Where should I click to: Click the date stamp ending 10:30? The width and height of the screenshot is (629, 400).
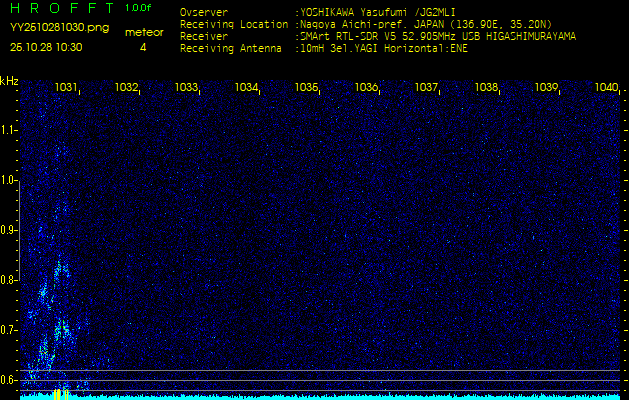46,47
